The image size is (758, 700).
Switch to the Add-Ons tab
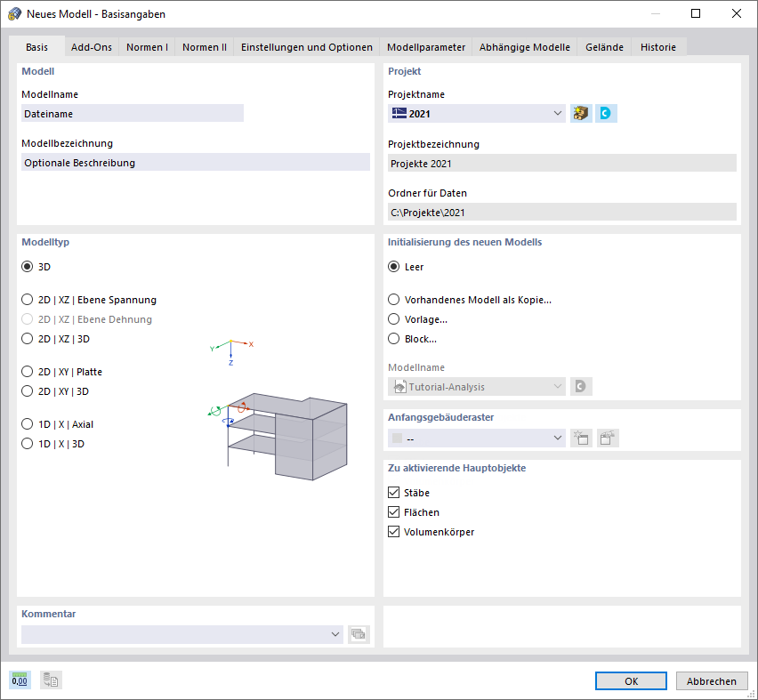(91, 47)
